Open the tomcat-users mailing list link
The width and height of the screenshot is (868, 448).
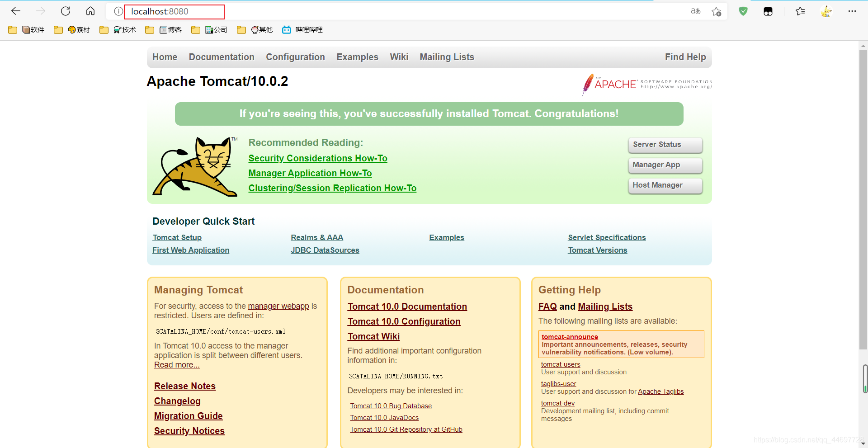click(x=561, y=364)
